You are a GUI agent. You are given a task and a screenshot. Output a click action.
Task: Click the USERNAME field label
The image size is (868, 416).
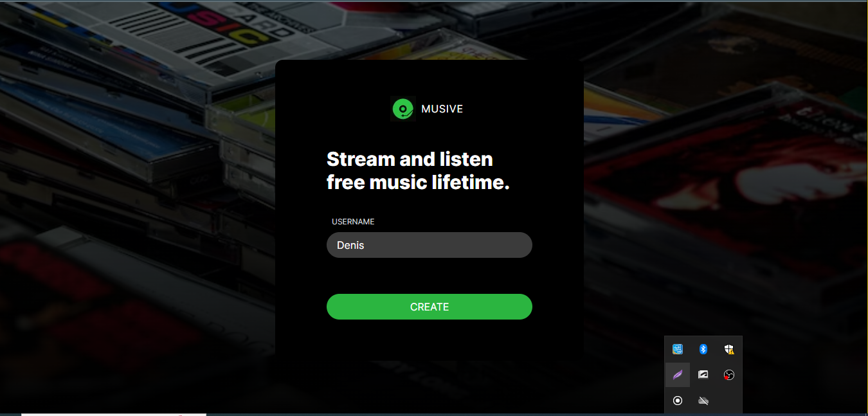[x=353, y=222]
